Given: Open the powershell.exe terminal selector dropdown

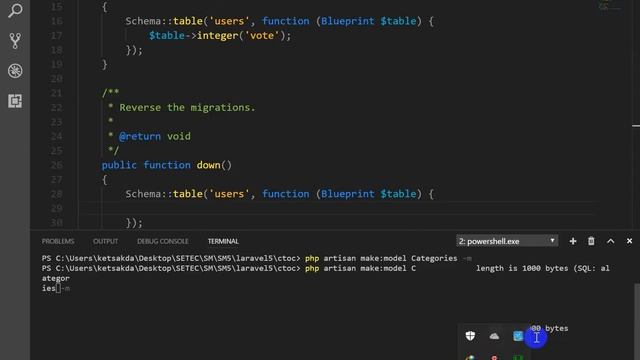Looking at the screenshot, I should (507, 241).
